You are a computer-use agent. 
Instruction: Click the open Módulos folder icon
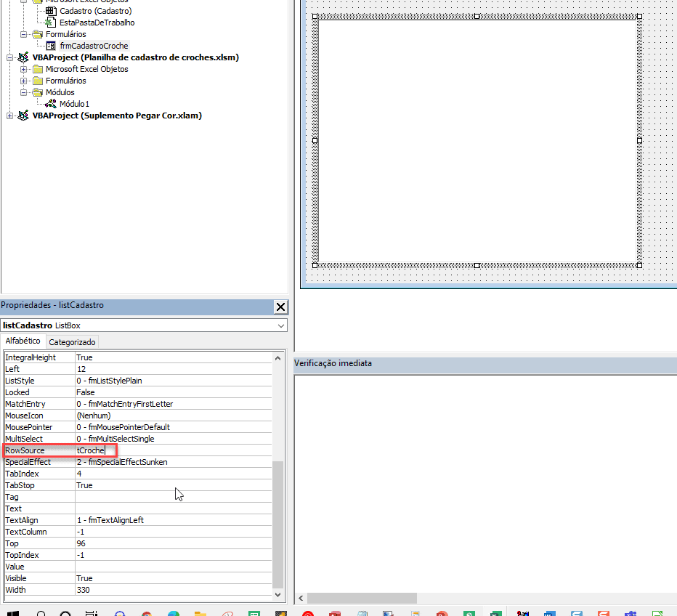tap(37, 92)
